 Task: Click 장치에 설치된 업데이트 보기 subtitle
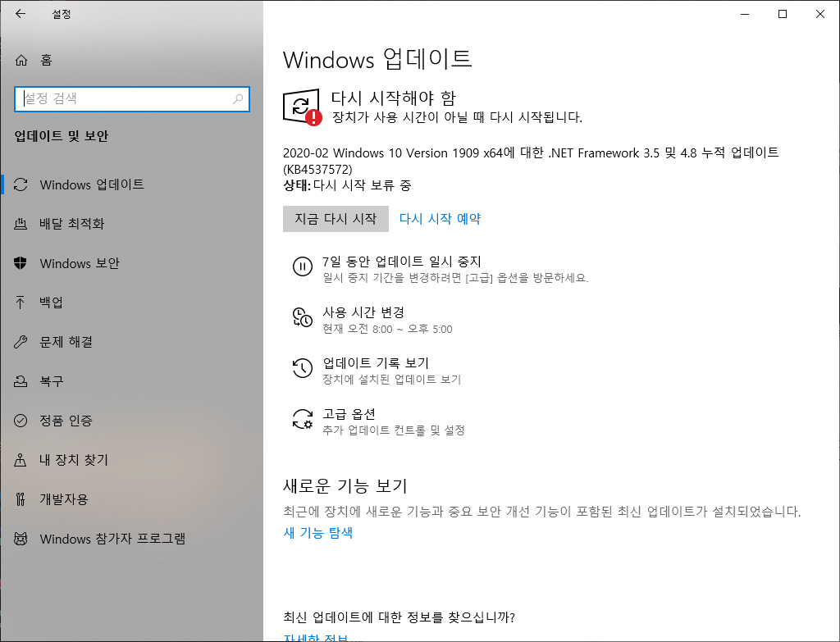(391, 379)
